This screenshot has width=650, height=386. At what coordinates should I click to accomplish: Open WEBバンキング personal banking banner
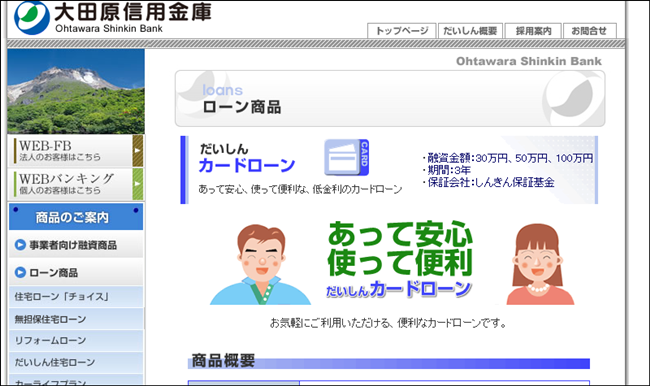(75, 184)
